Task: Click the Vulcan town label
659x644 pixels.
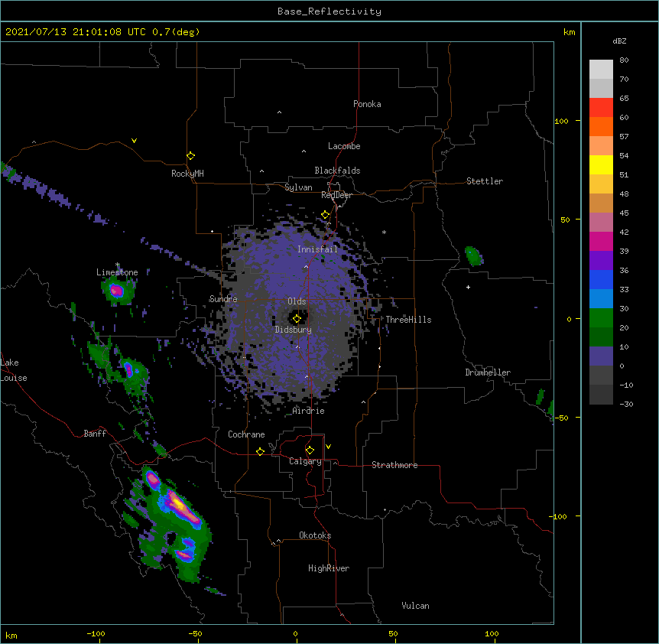Action: click(415, 606)
